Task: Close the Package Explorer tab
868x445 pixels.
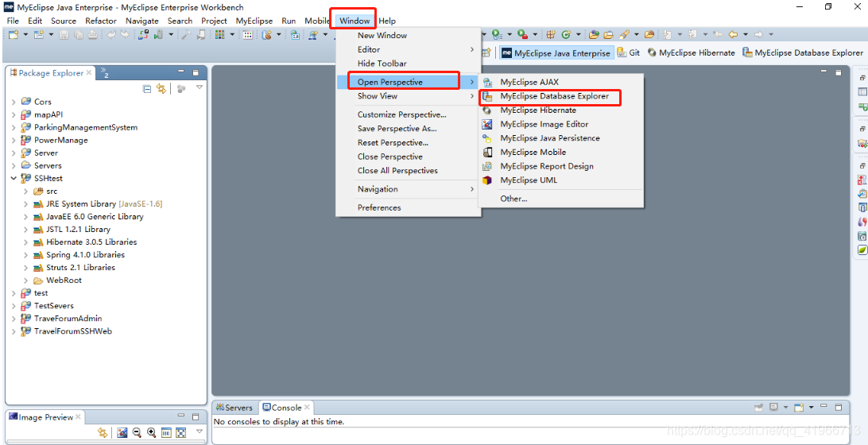Action: (x=89, y=72)
